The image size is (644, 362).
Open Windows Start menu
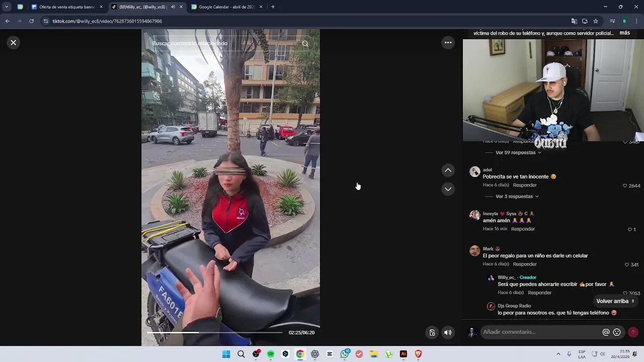[x=226, y=354]
